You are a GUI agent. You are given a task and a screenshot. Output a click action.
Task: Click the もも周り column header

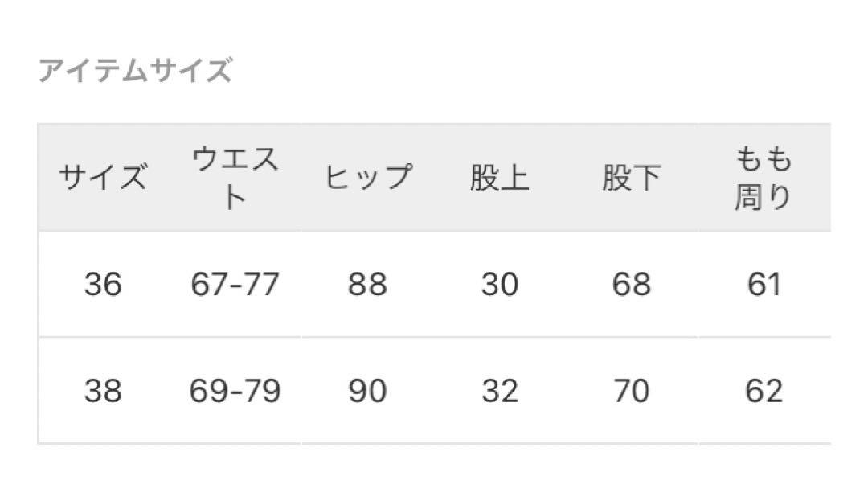coord(764,177)
